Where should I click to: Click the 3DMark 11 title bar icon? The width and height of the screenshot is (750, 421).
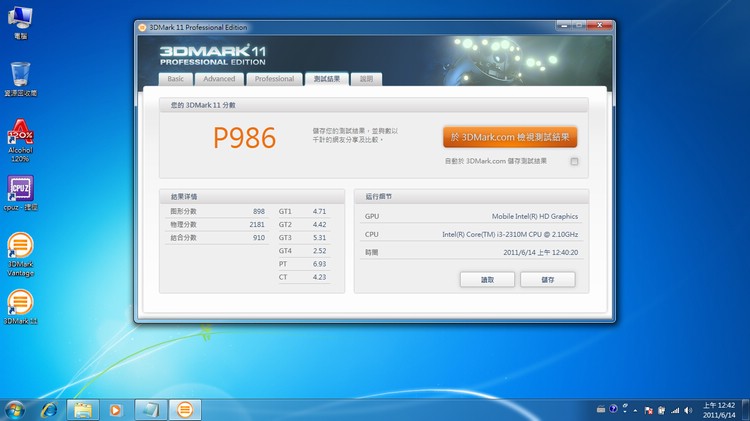pos(142,28)
